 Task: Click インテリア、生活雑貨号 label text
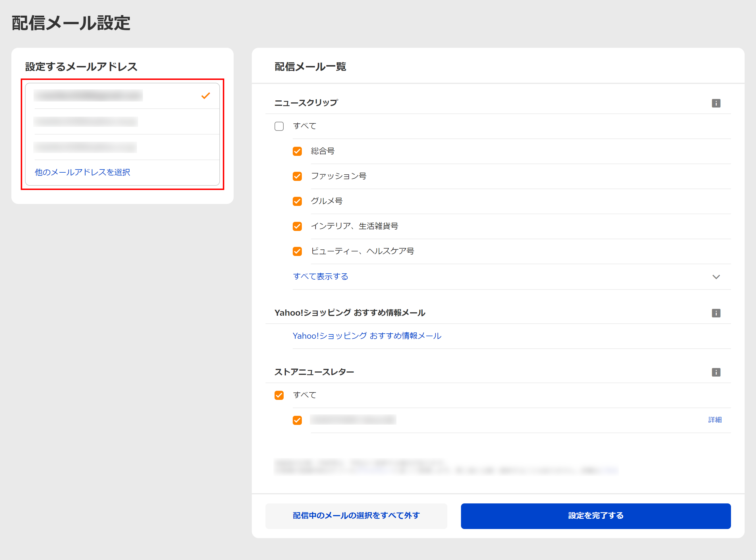pos(355,226)
